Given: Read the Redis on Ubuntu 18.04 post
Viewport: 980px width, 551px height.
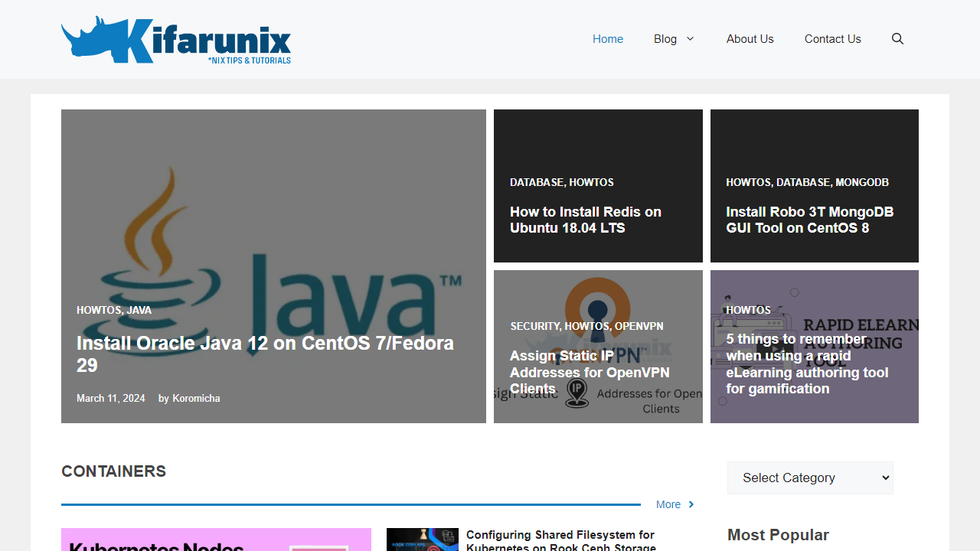Looking at the screenshot, I should tap(585, 220).
